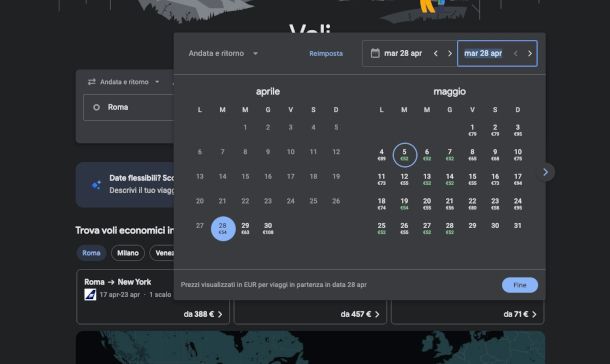Choose 7 maggio in the calendar
Viewport: 610px width, 364px height.
tap(450, 154)
